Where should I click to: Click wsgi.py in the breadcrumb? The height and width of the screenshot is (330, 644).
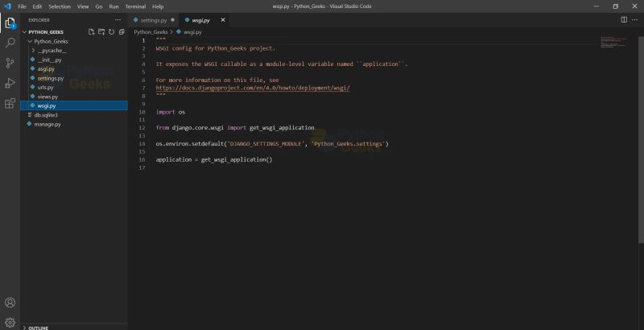click(192, 32)
